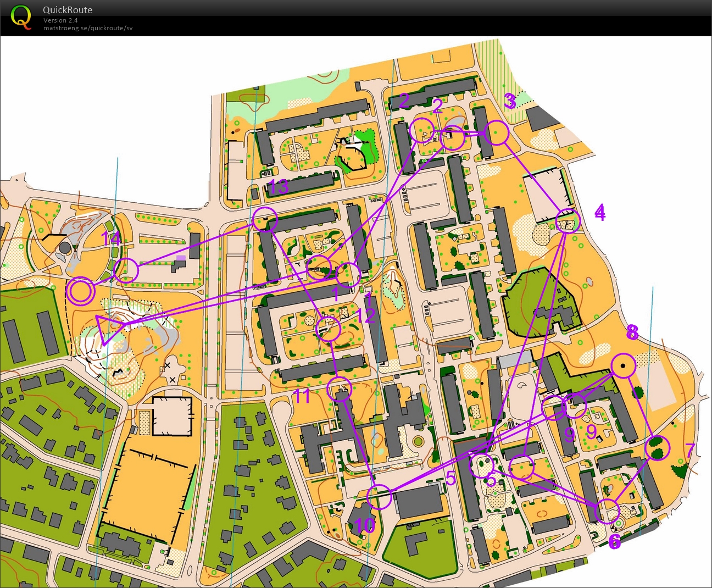Select the double-circle finish marker
The image size is (712, 588).
point(81,291)
